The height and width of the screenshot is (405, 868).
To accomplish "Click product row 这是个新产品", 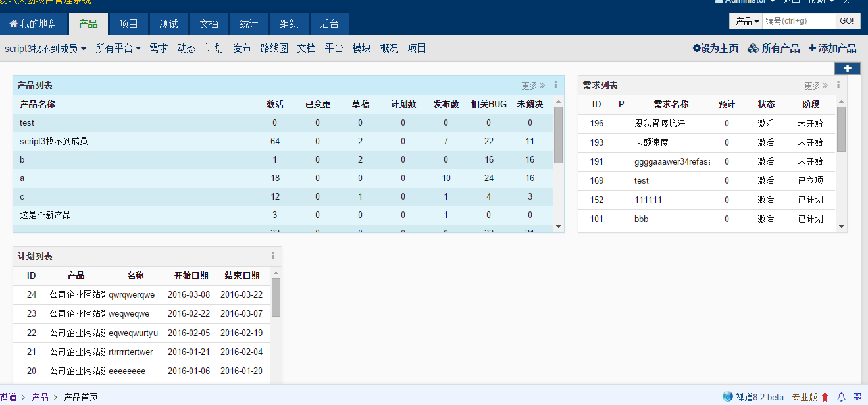I will point(283,215).
